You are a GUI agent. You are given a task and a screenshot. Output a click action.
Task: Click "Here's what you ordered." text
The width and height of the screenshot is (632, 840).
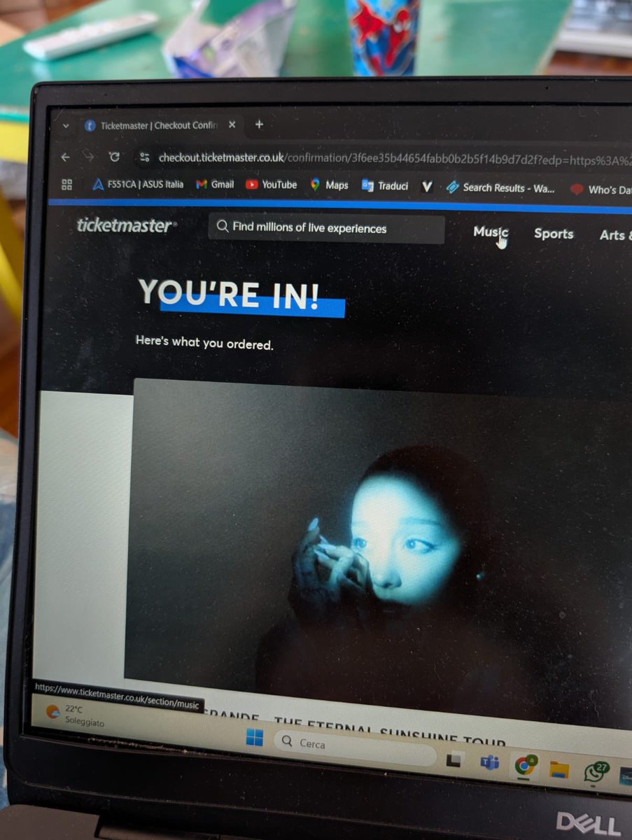tap(204, 342)
